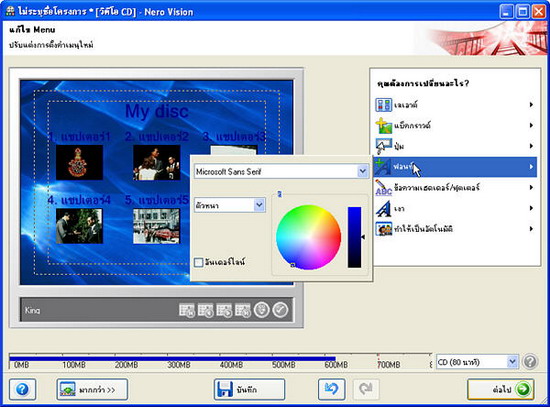Click the บันทึก save button
550x407 pixels.
(x=249, y=389)
